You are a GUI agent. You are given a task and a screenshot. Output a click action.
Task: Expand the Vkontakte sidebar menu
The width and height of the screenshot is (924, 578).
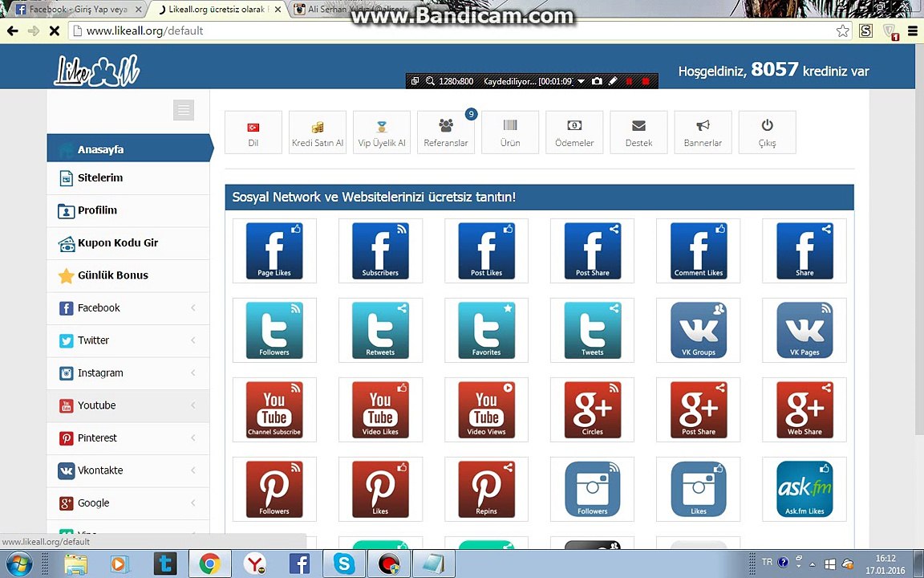coord(128,470)
